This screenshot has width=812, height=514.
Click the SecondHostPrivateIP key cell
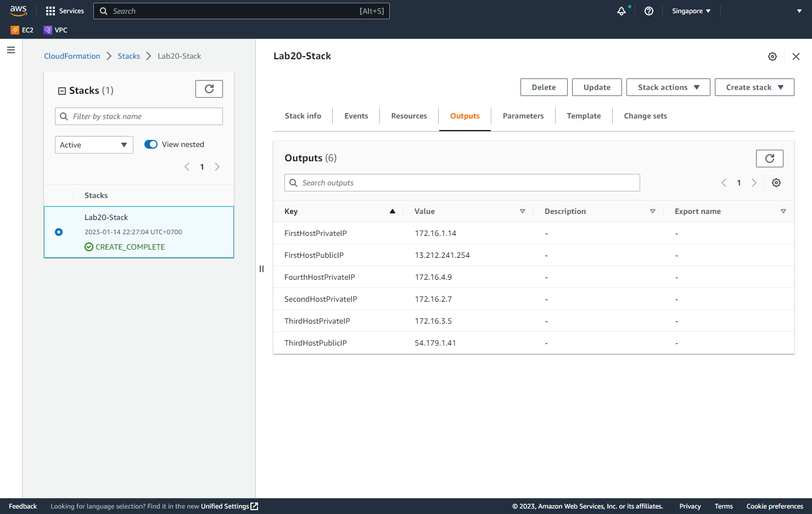(321, 299)
